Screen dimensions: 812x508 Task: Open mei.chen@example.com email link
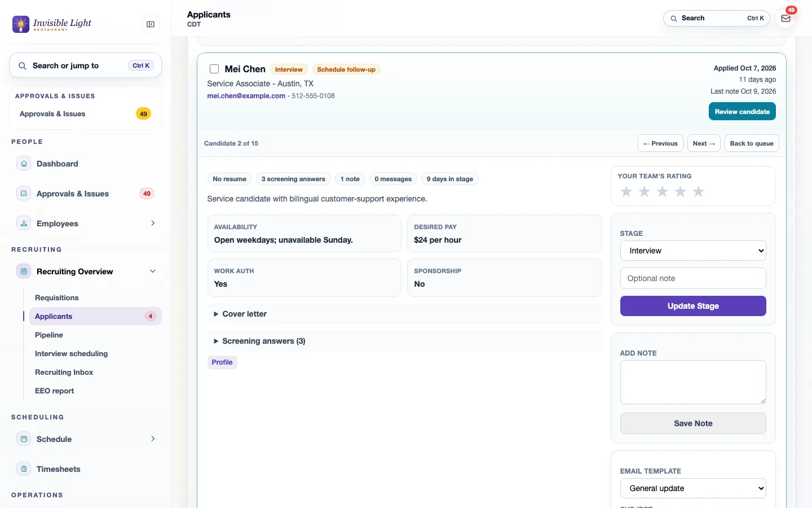[246, 96]
